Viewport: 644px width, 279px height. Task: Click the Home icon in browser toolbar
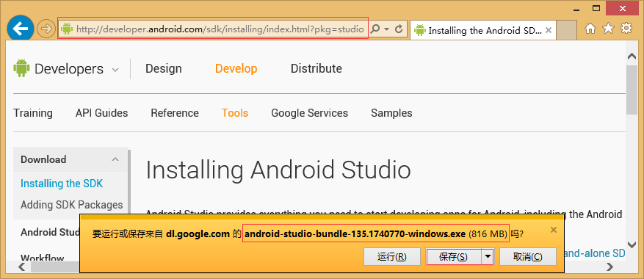point(590,29)
